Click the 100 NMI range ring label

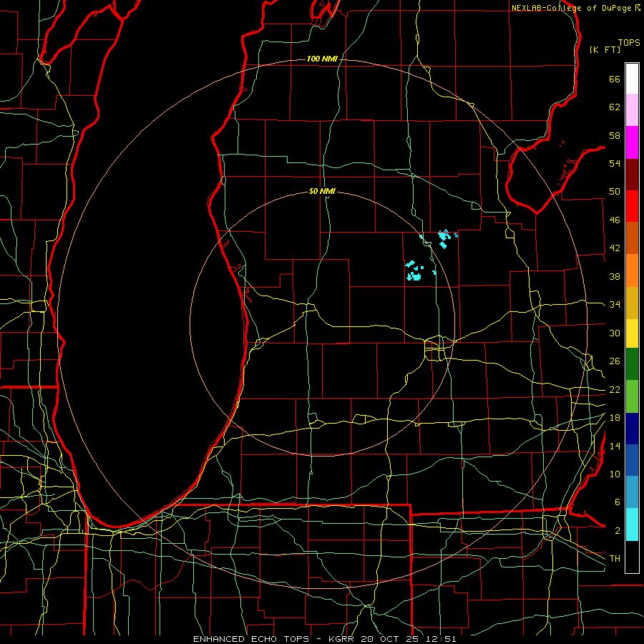point(322,59)
